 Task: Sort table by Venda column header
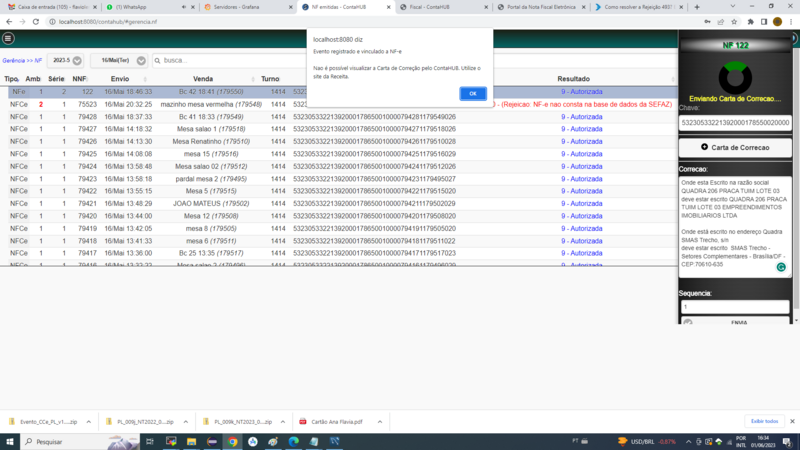(x=203, y=79)
